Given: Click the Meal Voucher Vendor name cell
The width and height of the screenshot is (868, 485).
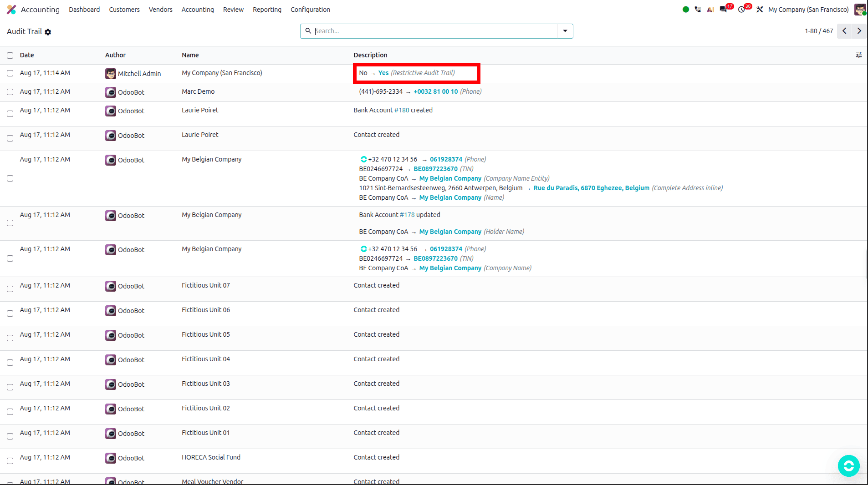Looking at the screenshot, I should coord(212,481).
